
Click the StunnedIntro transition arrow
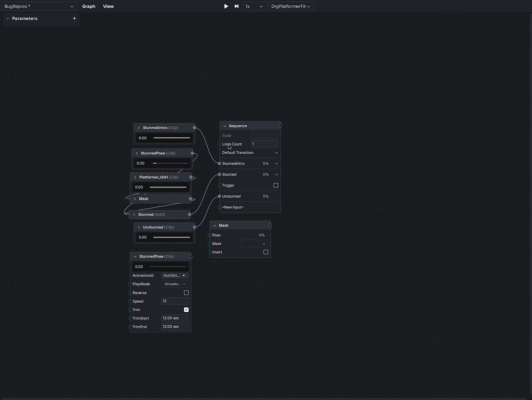(276, 164)
